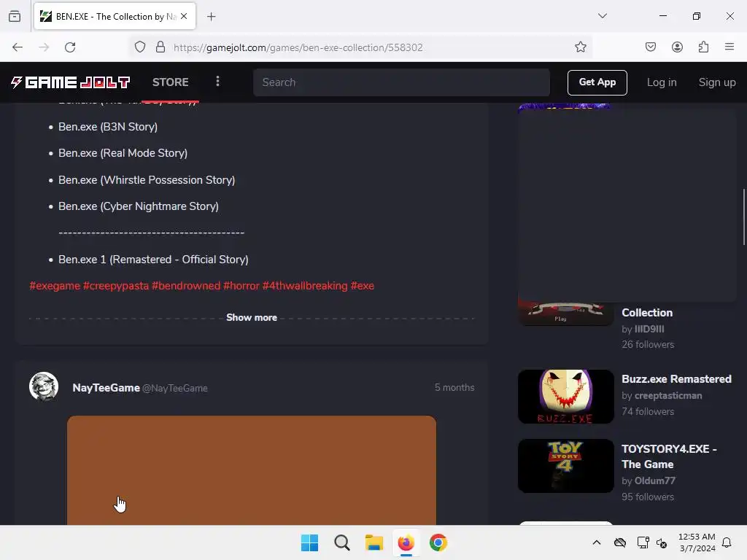Image resolution: width=747 pixels, height=560 pixels.
Task: Open the list all tabs dropdown
Action: click(603, 16)
